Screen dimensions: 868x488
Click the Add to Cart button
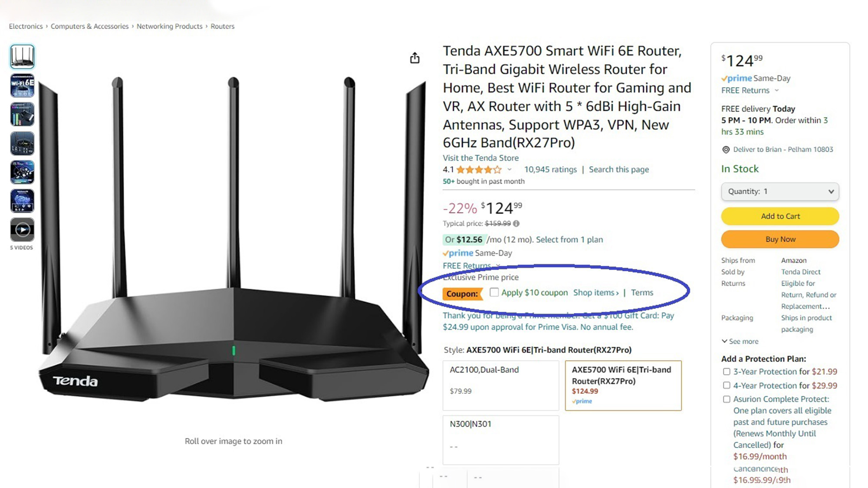[780, 216]
